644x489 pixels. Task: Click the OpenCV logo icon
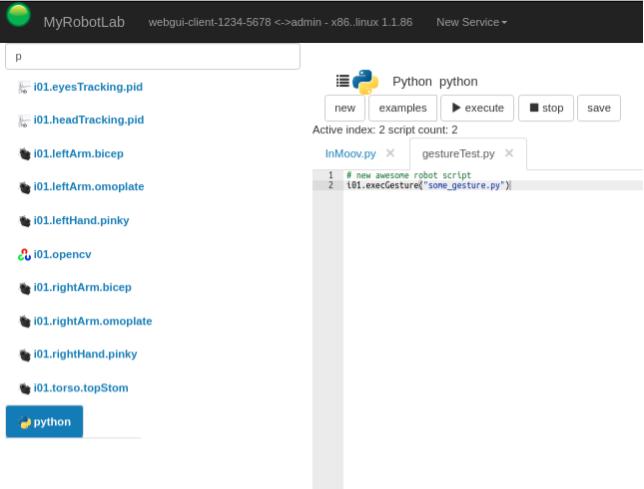[x=24, y=255]
